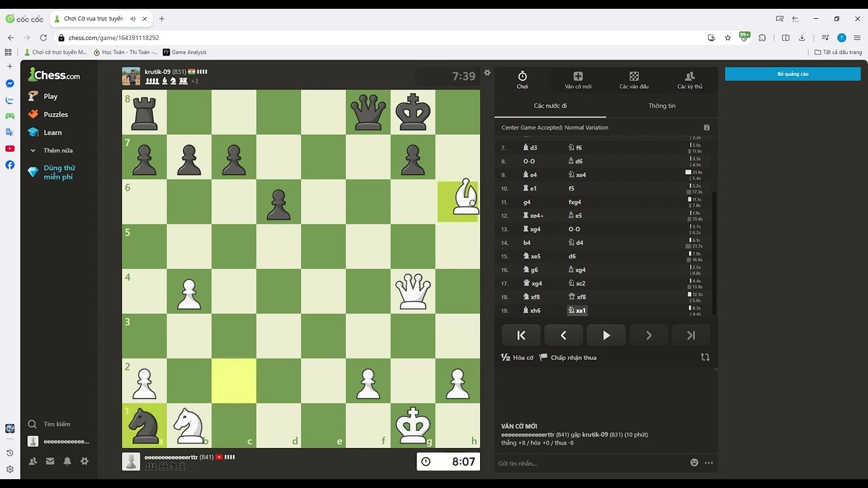Screen dimensions: 868x488
Task: Open Học Toán - Thi Toán bookmark
Action: [x=125, y=52]
